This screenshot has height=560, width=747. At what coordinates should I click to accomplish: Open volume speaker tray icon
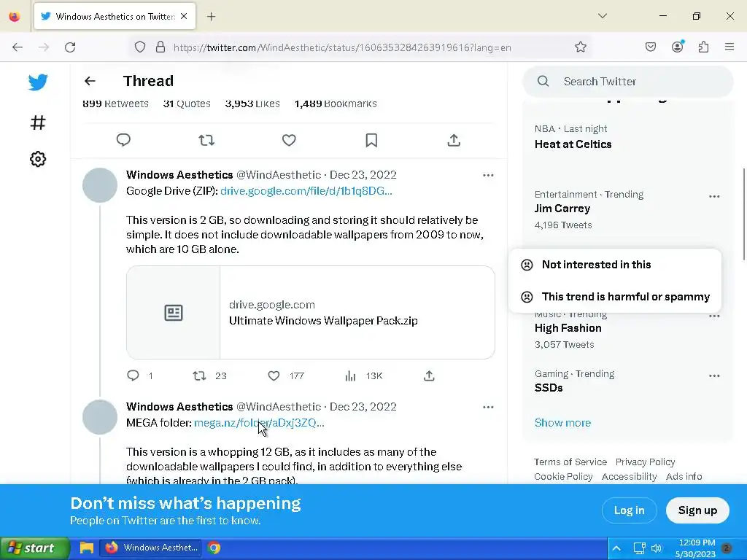tap(657, 548)
